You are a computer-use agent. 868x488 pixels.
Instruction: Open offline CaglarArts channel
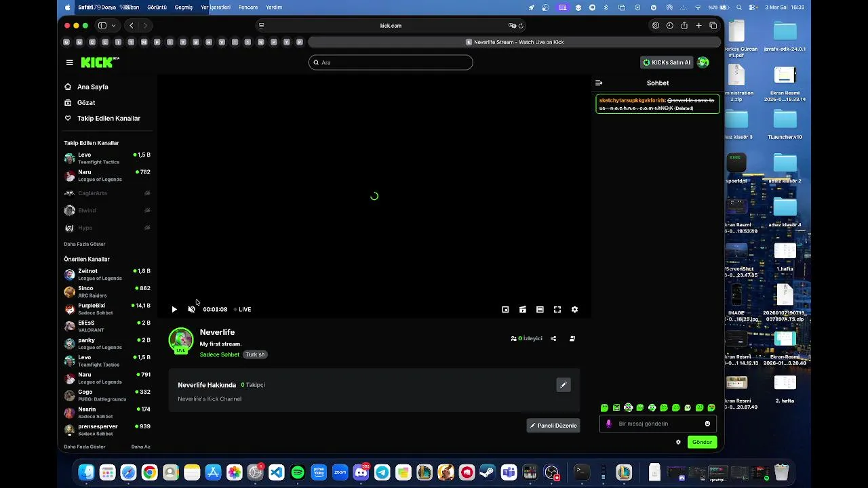[107, 193]
